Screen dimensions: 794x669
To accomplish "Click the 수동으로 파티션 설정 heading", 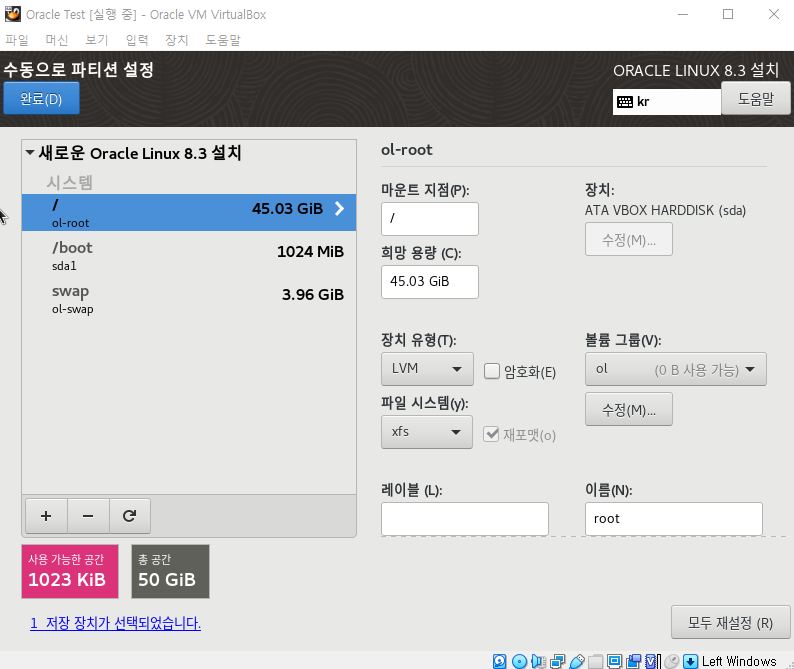I will coord(78,69).
